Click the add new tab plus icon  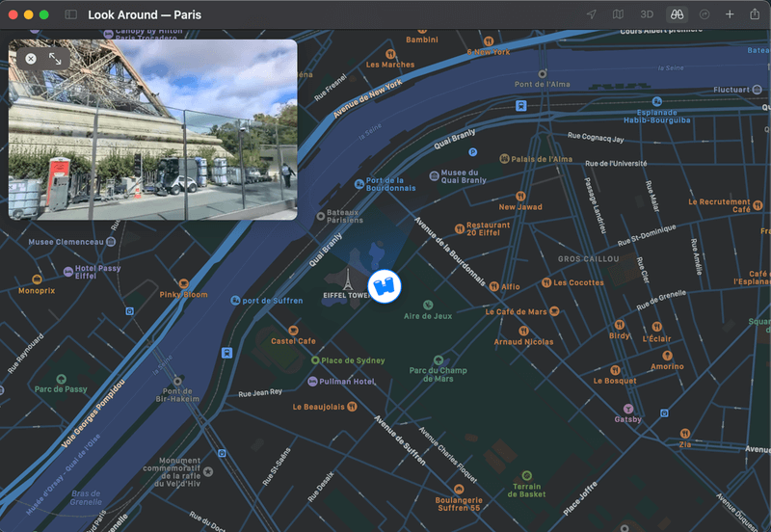click(x=730, y=14)
